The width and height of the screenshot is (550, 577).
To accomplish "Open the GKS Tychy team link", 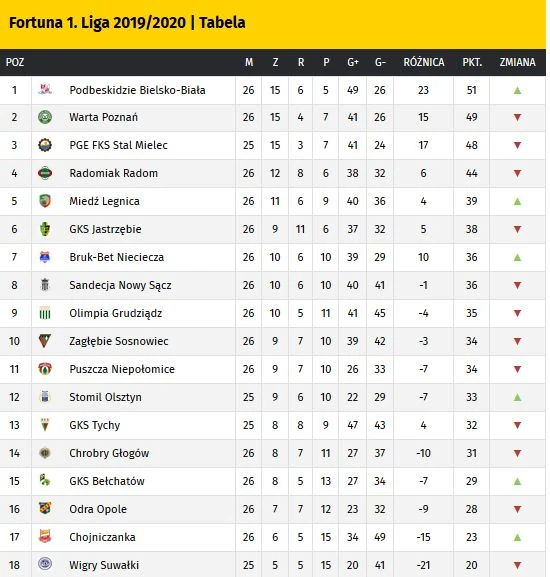I will 95,425.
